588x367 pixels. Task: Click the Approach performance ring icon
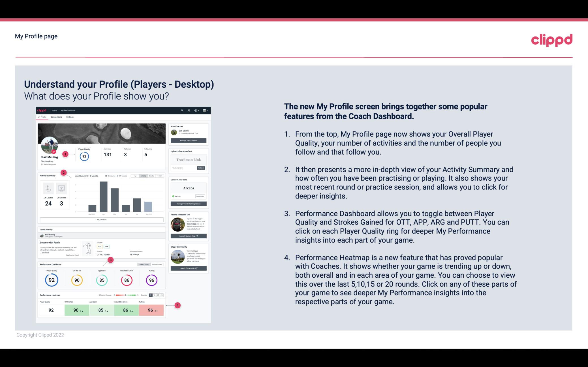[102, 279]
